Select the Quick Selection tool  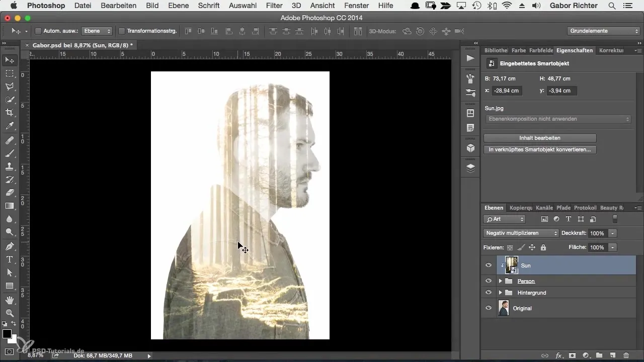click(9, 100)
